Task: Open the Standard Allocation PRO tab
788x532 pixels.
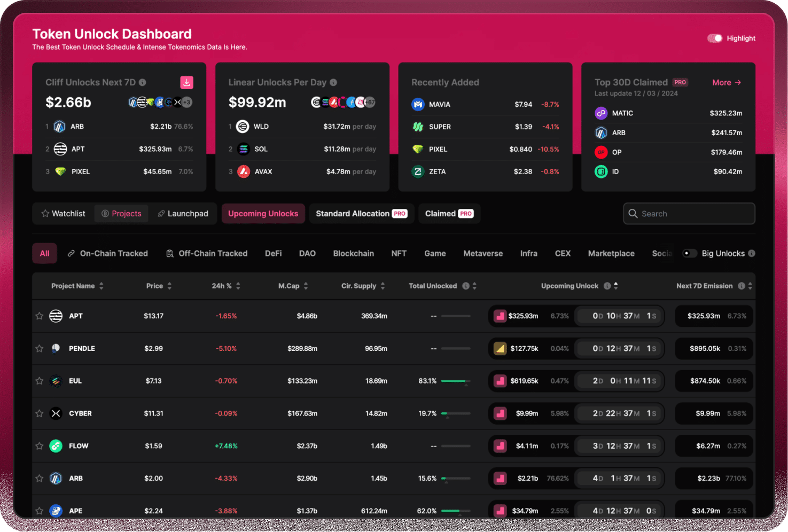Action: click(362, 214)
